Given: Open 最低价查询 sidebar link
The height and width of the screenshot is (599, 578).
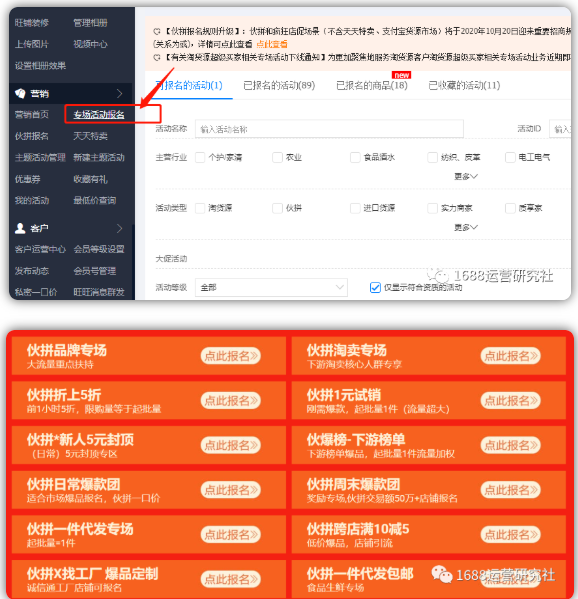Looking at the screenshot, I should coord(95,200).
